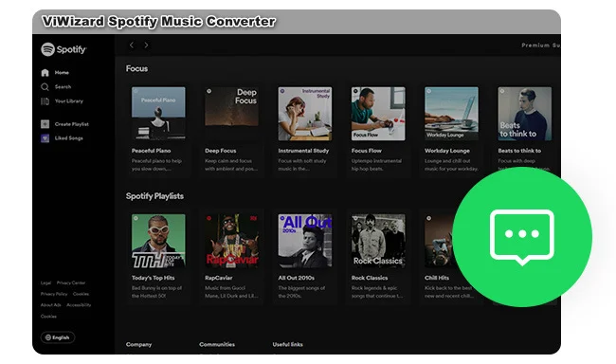Choose Create Playlist menu entry
The width and height of the screenshot is (616, 364).
[71, 124]
